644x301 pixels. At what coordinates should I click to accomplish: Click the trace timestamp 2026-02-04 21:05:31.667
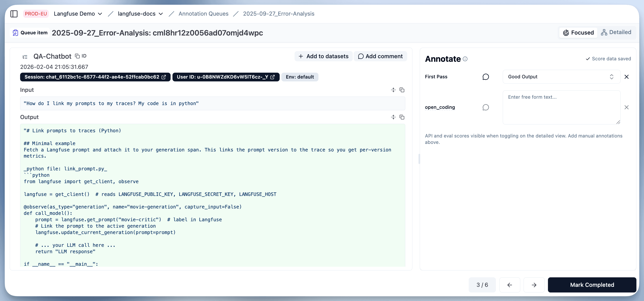click(x=54, y=67)
